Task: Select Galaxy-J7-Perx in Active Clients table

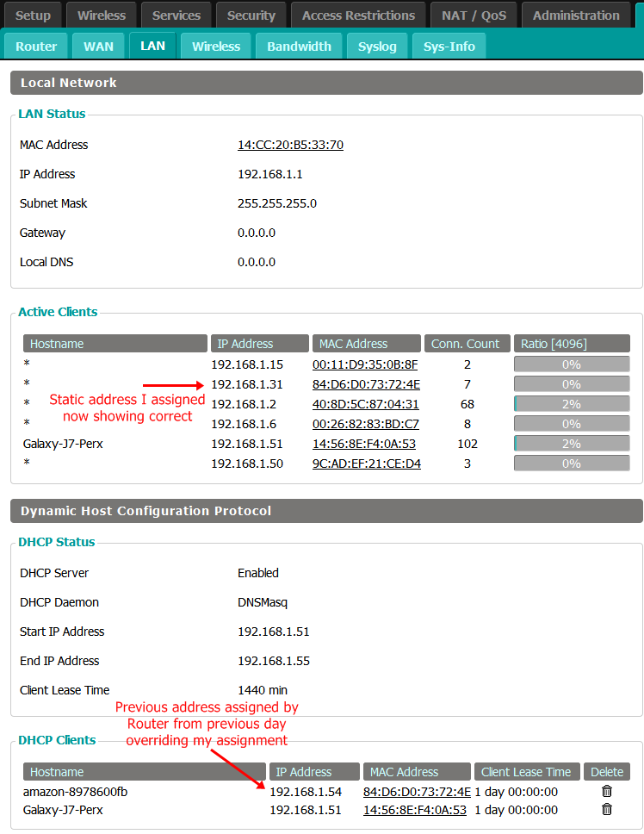Action: (x=63, y=444)
